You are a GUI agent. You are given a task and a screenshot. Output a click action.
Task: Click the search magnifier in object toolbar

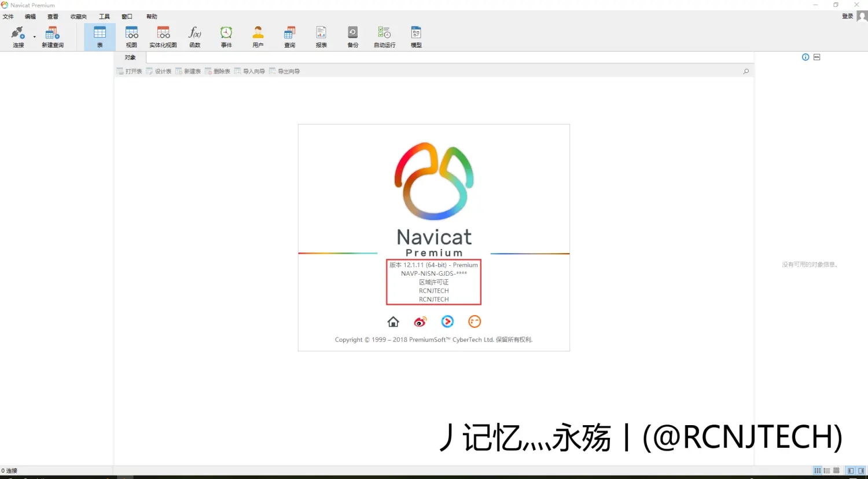click(746, 71)
